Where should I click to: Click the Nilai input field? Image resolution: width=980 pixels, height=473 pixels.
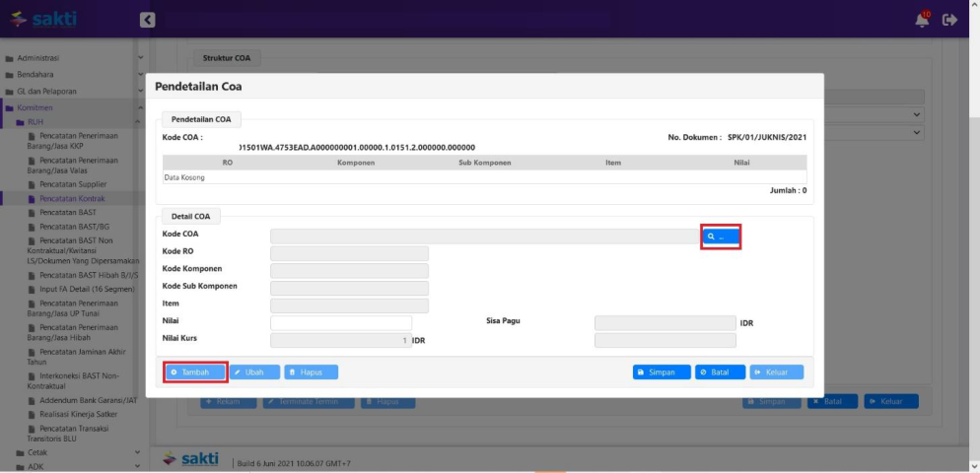coord(341,322)
